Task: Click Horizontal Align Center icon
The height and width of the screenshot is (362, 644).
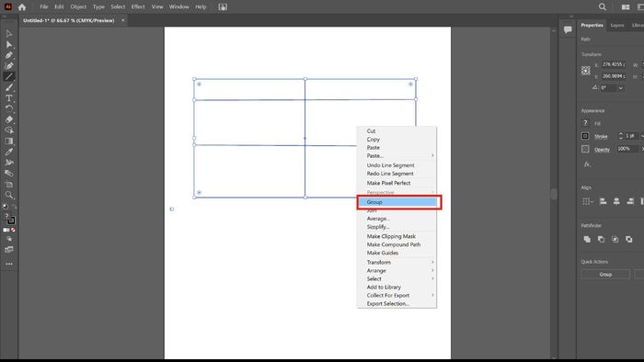Action: coord(616,201)
